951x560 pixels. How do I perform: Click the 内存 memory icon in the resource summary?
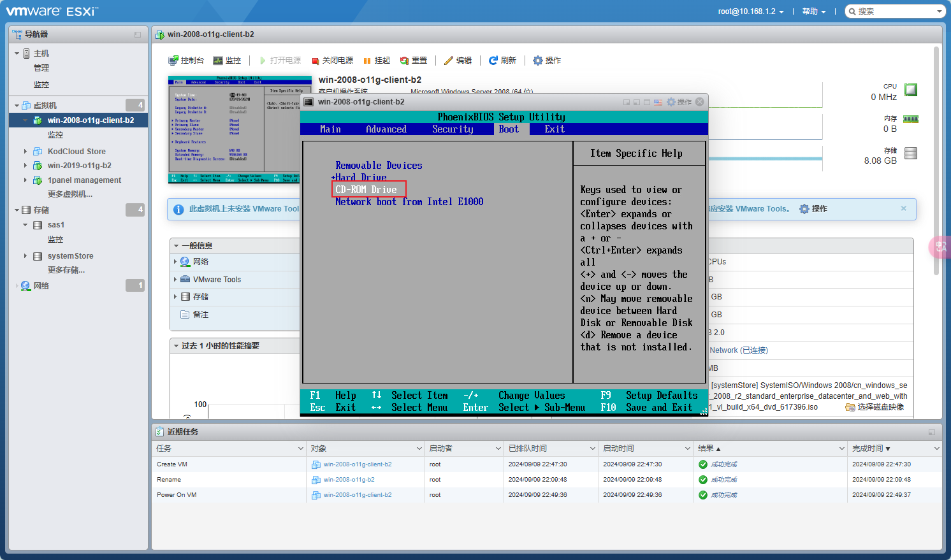pos(911,119)
